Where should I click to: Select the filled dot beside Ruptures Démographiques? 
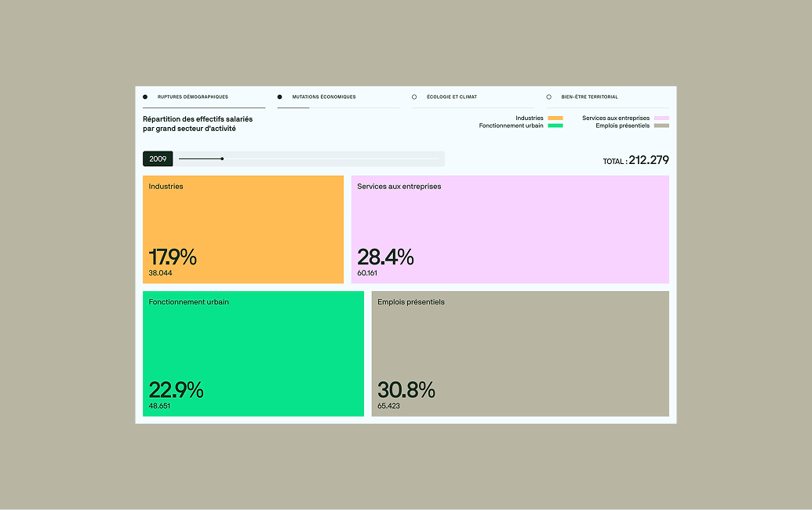pos(145,97)
